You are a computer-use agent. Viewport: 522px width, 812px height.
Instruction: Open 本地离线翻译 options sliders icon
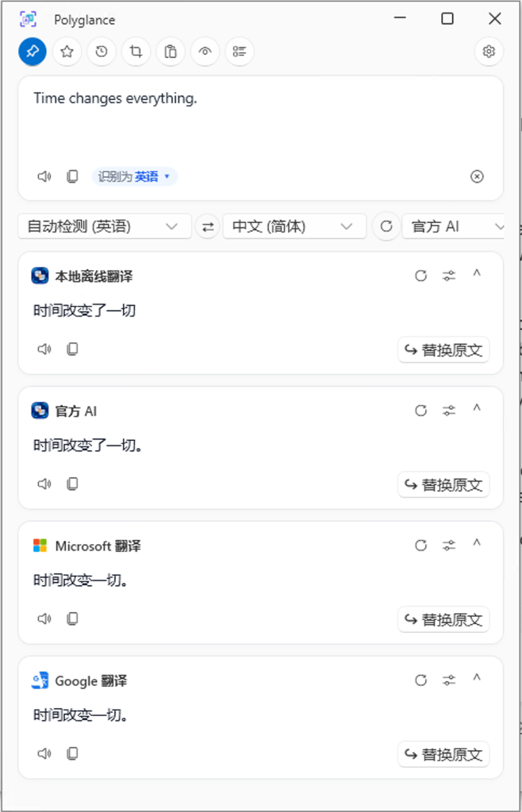coord(449,277)
